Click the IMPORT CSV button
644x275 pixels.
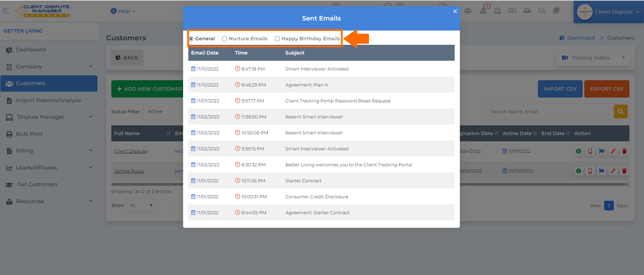560,89
